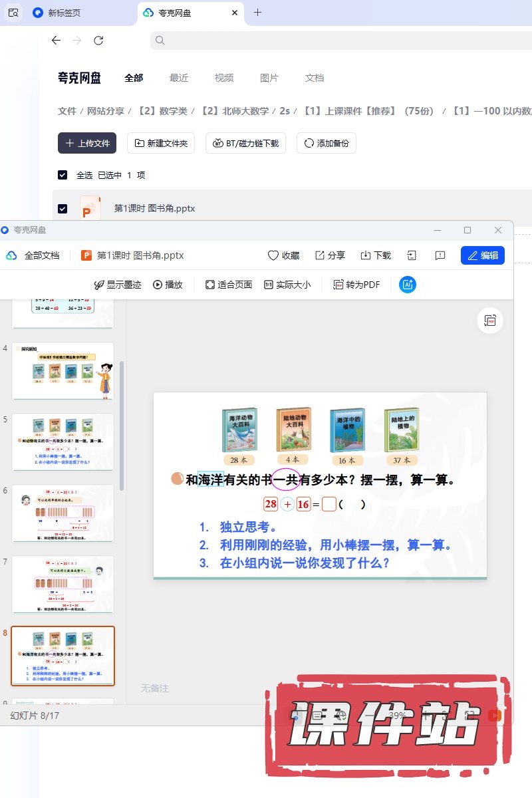Viewport: 532px width, 798px height.
Task: Click the AI assistant icon in toolbar
Action: click(408, 285)
